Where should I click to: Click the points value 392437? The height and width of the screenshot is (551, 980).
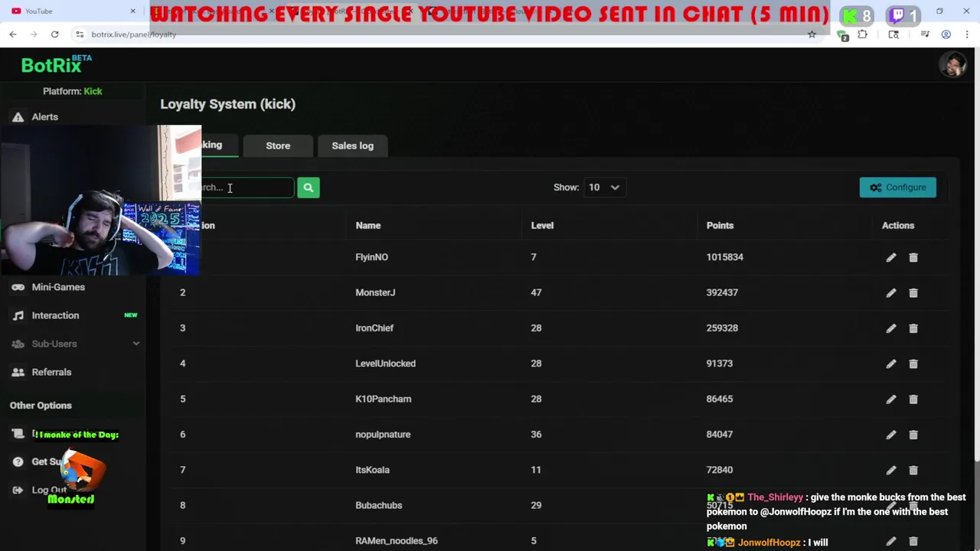coord(722,292)
